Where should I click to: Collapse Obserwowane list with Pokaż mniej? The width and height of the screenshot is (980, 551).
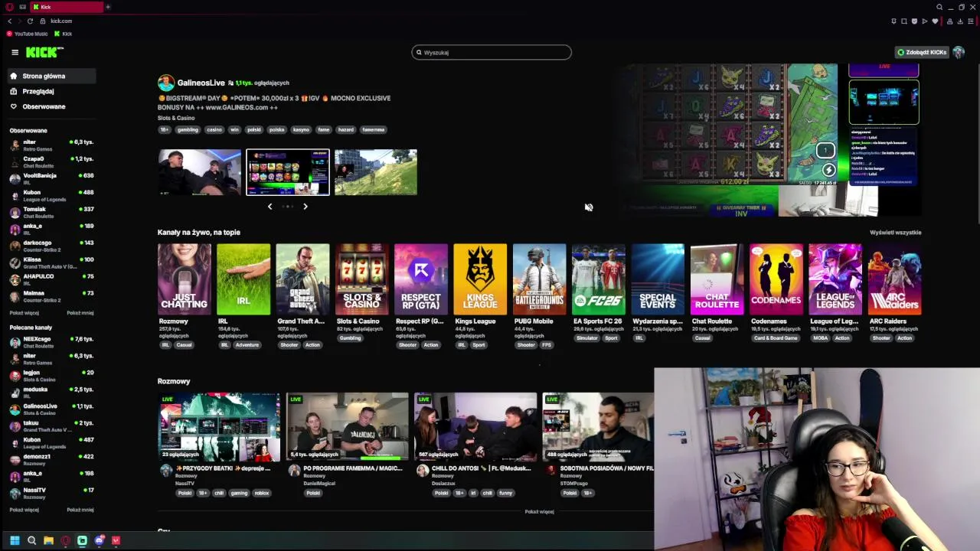pos(80,313)
